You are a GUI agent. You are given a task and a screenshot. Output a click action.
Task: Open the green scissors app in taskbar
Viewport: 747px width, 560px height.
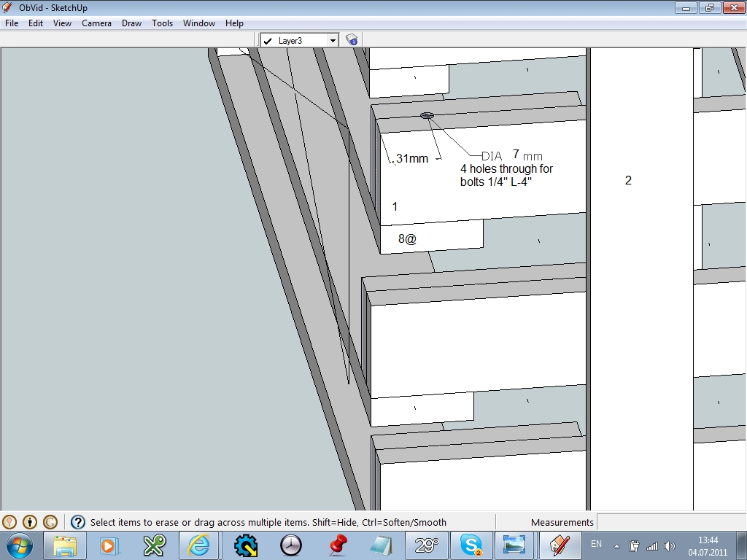pos(155,545)
